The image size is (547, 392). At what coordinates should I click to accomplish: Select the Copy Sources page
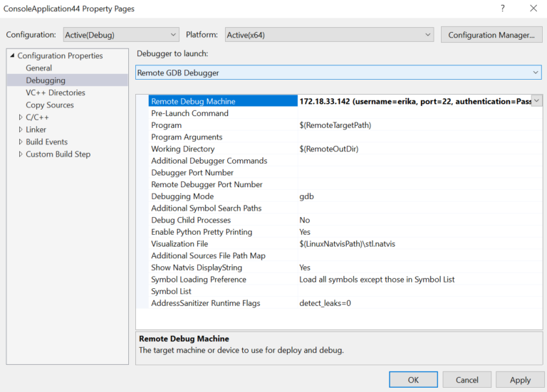pos(49,105)
